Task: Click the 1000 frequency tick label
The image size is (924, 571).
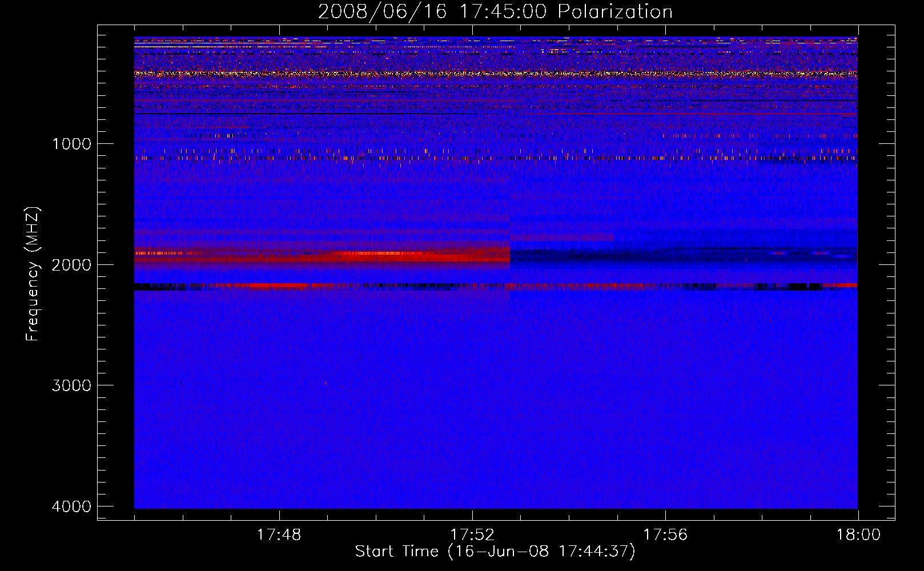Action: coord(71,144)
